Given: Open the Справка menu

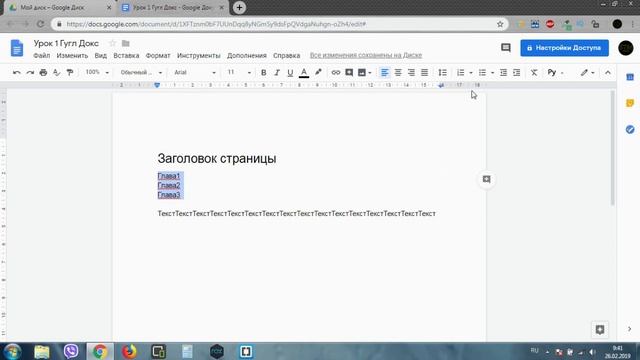Looking at the screenshot, I should pyautogui.click(x=287, y=56).
